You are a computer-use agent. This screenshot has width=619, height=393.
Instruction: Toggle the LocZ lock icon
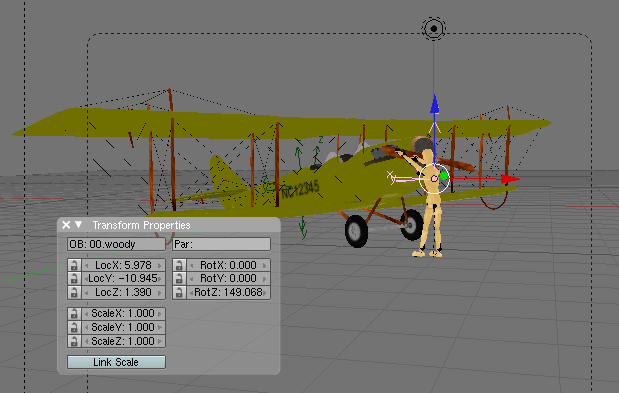click(74, 292)
